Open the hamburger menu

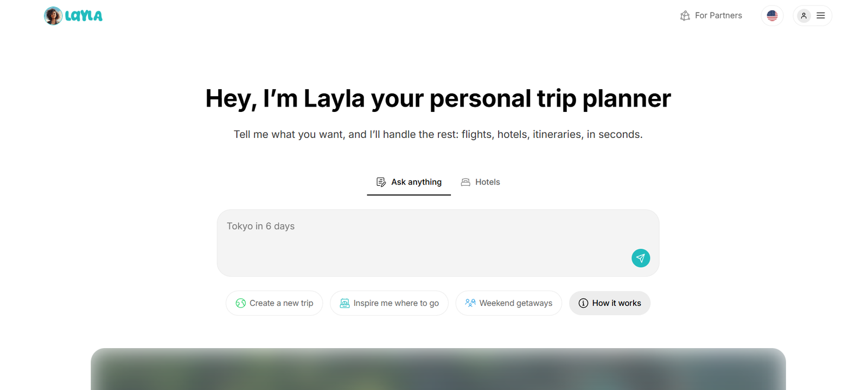[821, 16]
